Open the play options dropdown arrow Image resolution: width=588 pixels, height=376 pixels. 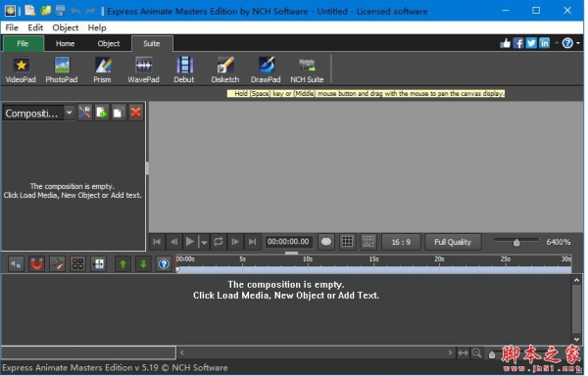(204, 242)
